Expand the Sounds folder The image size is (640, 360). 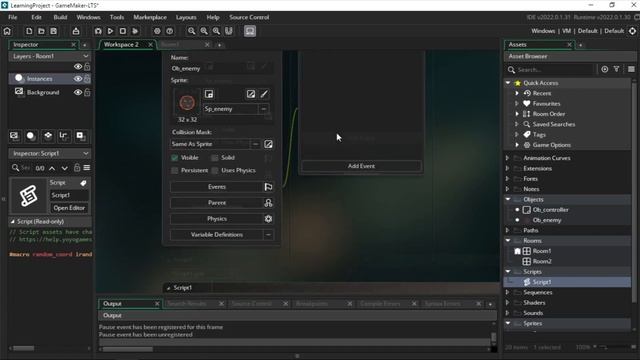click(508, 313)
